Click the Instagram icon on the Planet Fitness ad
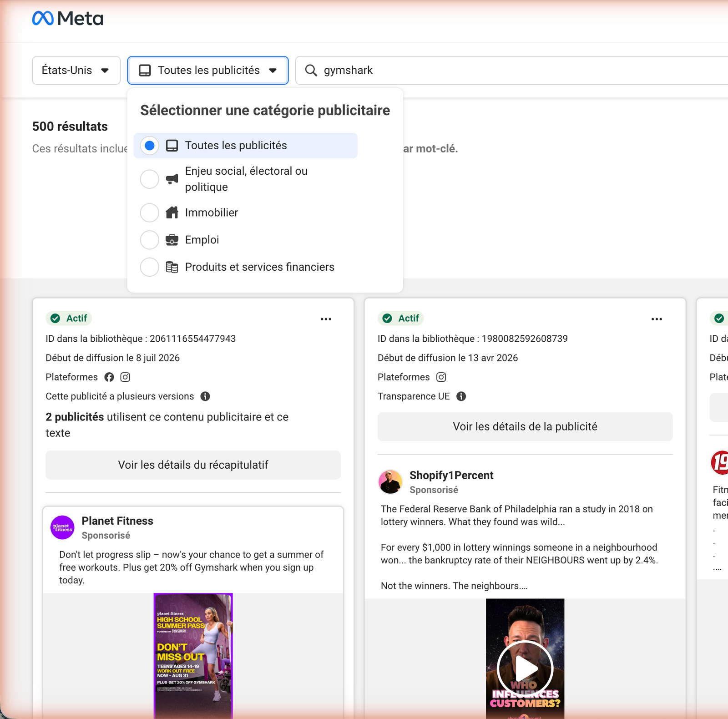728x719 pixels. coord(125,377)
